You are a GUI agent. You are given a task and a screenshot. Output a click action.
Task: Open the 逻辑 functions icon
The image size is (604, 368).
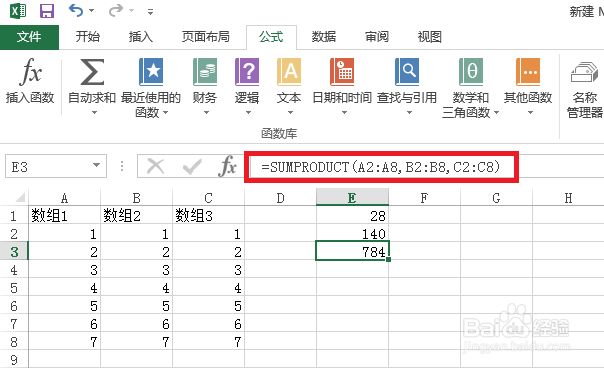click(x=247, y=72)
